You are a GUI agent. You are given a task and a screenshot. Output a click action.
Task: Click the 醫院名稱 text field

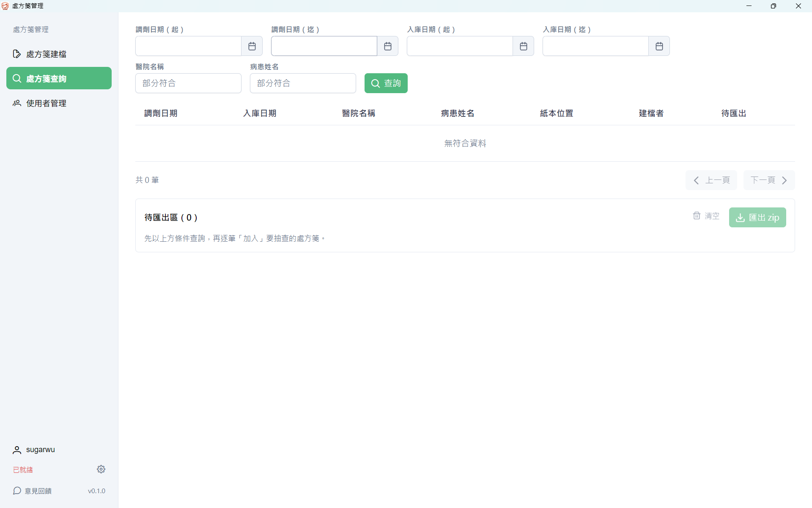pyautogui.click(x=188, y=83)
